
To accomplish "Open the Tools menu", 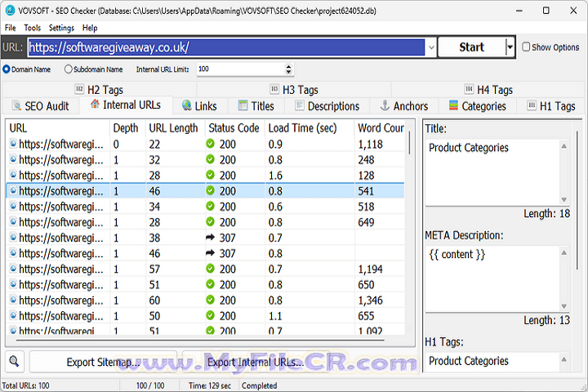I will (32, 28).
